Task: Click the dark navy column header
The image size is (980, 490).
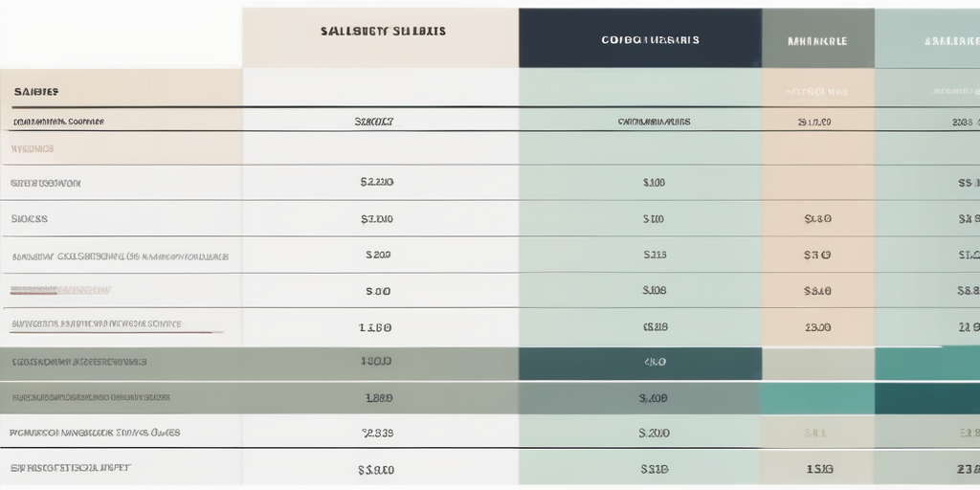Action: point(639,39)
